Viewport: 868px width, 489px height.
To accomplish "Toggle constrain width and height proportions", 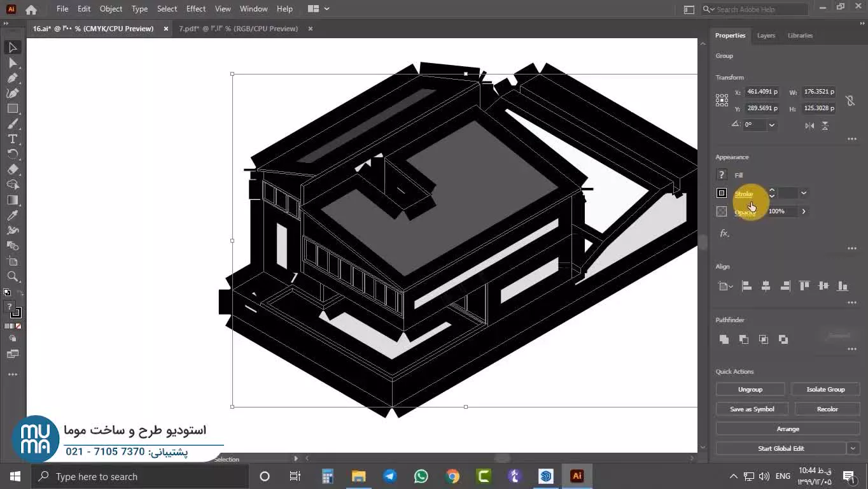I will click(x=850, y=101).
